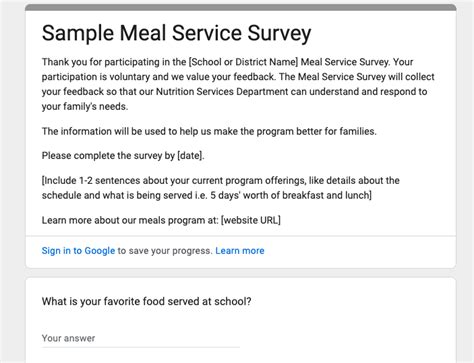Follow the Learn more link
This screenshot has width=474, height=363.
point(240,251)
